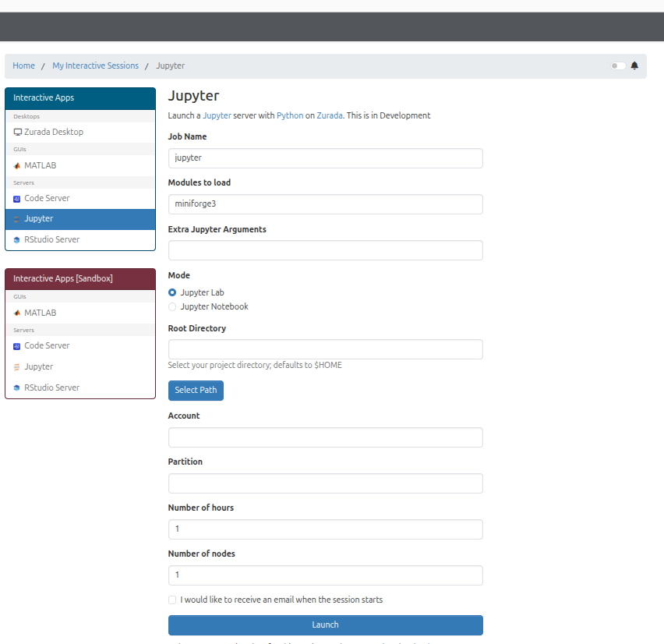Viewport: 664px width, 644px height.
Task: Focus the Partition field
Action: 325,483
